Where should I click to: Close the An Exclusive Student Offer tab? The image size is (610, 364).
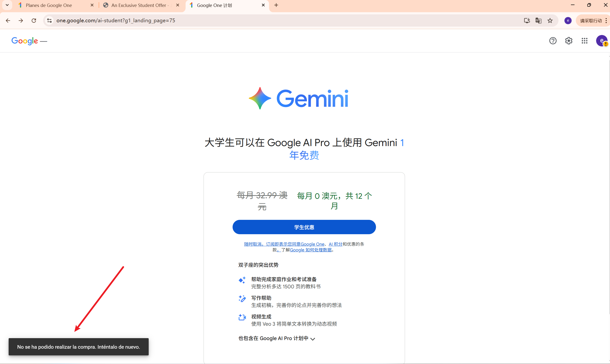(x=177, y=5)
